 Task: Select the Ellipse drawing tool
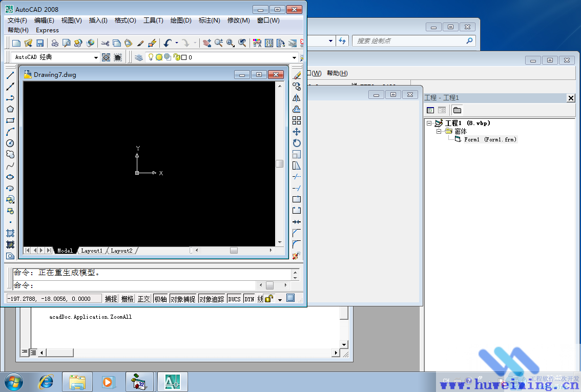(10, 177)
